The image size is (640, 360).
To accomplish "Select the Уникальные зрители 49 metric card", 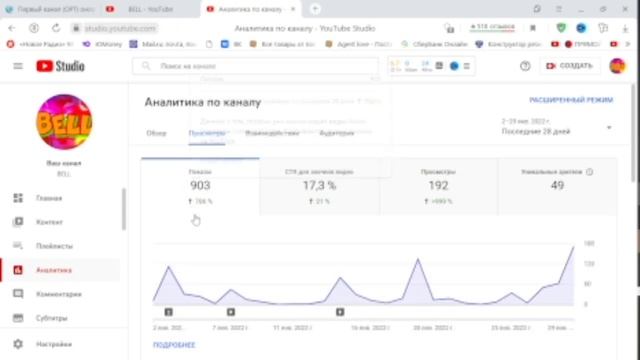I will (557, 187).
